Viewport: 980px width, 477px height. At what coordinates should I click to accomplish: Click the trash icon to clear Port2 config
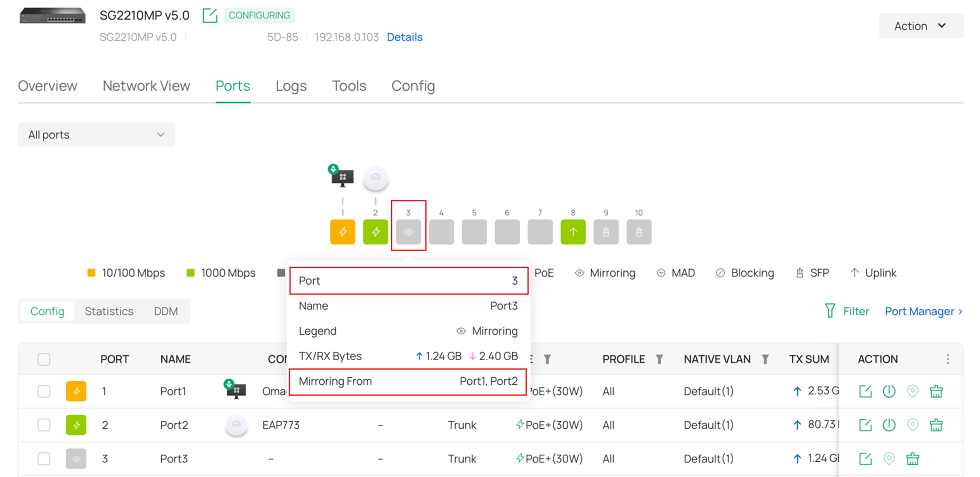coord(936,425)
